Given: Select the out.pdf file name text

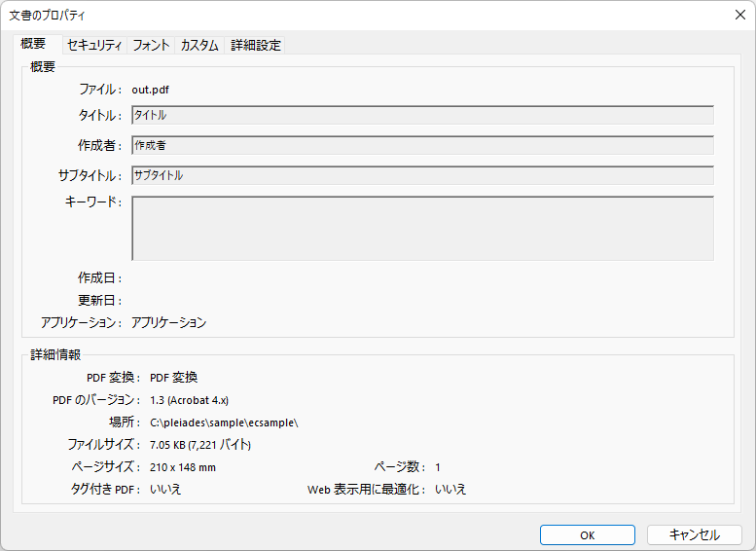Looking at the screenshot, I should tap(151, 90).
